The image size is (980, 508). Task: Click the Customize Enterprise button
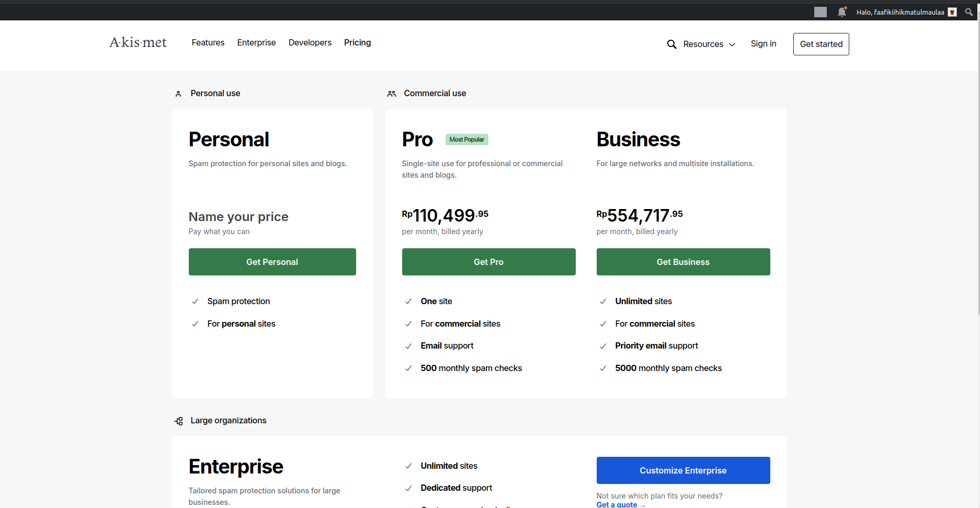[x=683, y=470]
